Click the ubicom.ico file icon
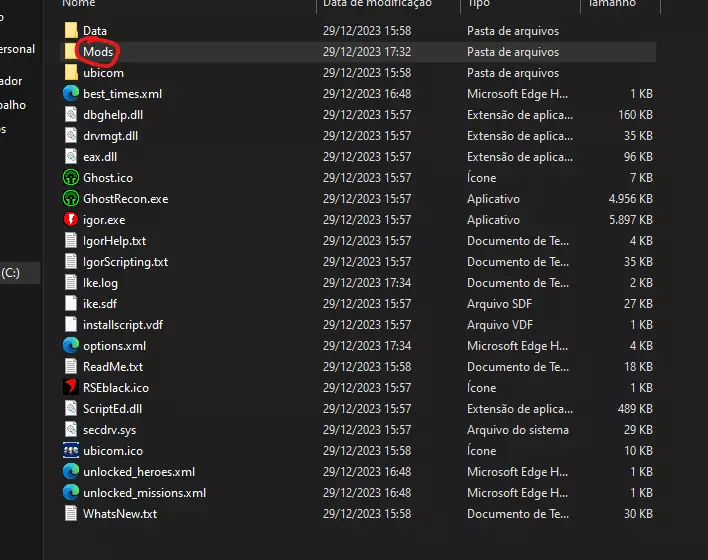708x560 pixels. (71, 451)
